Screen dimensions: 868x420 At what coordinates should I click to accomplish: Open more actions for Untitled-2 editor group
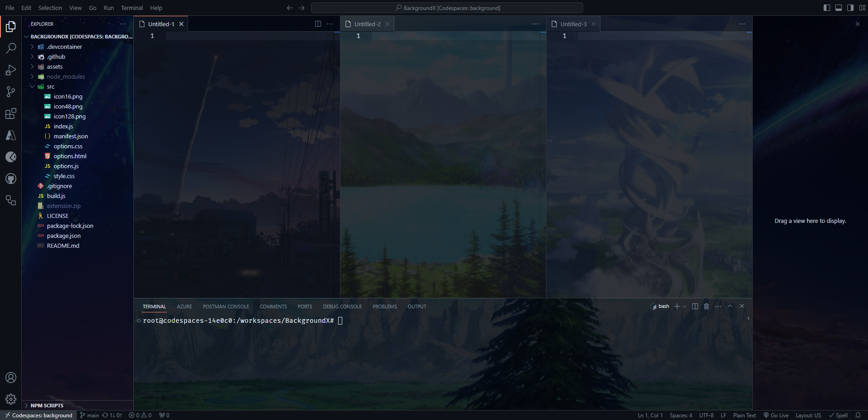pyautogui.click(x=536, y=24)
